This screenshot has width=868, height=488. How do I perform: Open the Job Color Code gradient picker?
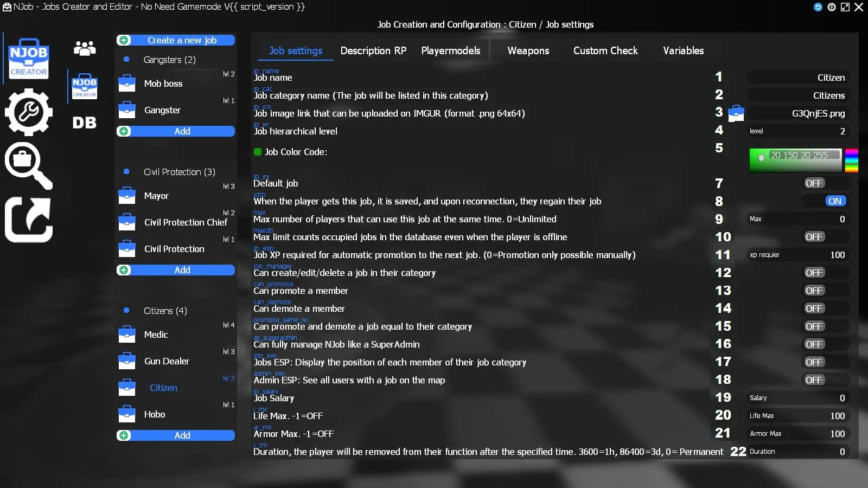tap(795, 160)
